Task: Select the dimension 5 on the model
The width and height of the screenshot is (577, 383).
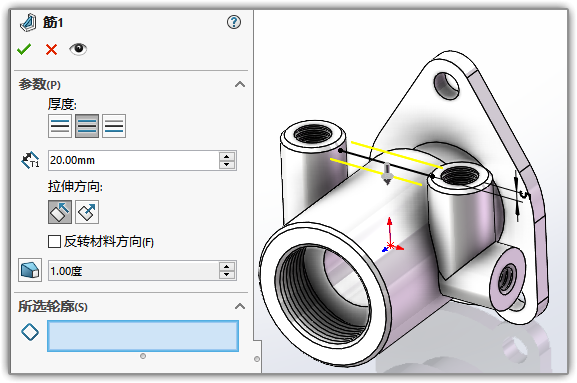Action: click(x=524, y=194)
